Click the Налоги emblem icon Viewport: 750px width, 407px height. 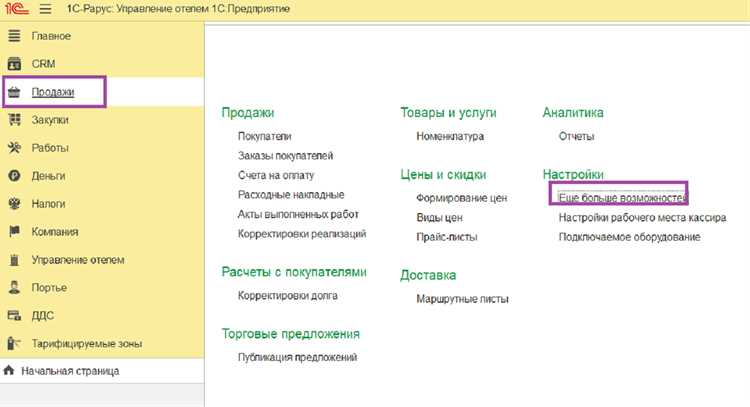pos(14,204)
